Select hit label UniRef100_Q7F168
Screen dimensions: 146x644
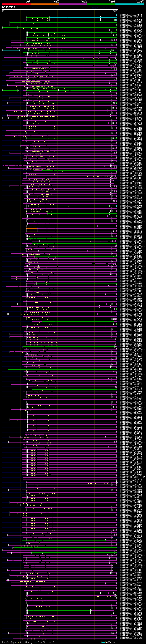click(x=131, y=138)
